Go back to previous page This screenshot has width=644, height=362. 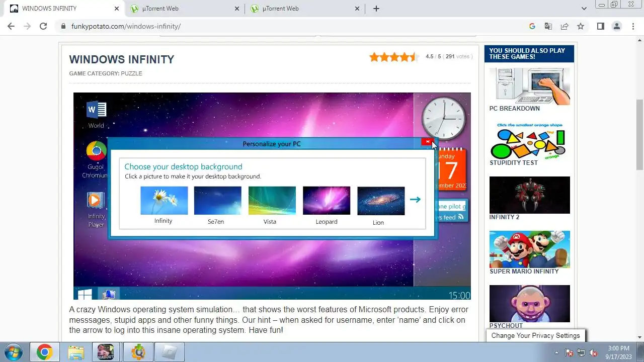pos(11,26)
